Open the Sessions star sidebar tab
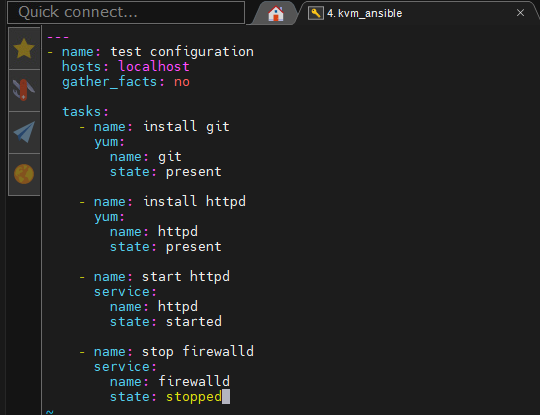Viewport: 540px width, 415px height. (x=24, y=49)
